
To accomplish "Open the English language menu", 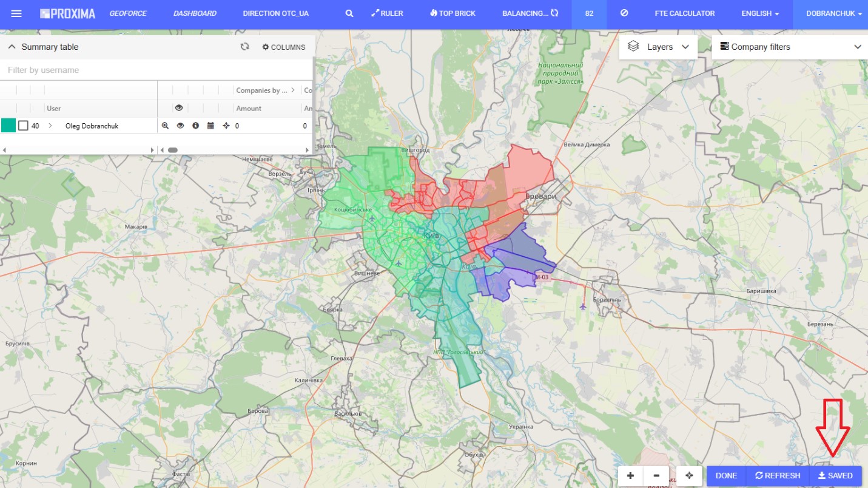I will (759, 13).
